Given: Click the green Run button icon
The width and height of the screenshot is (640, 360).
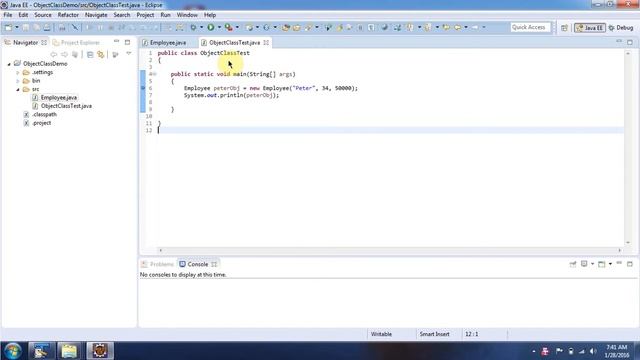Looking at the screenshot, I should pos(211,27).
